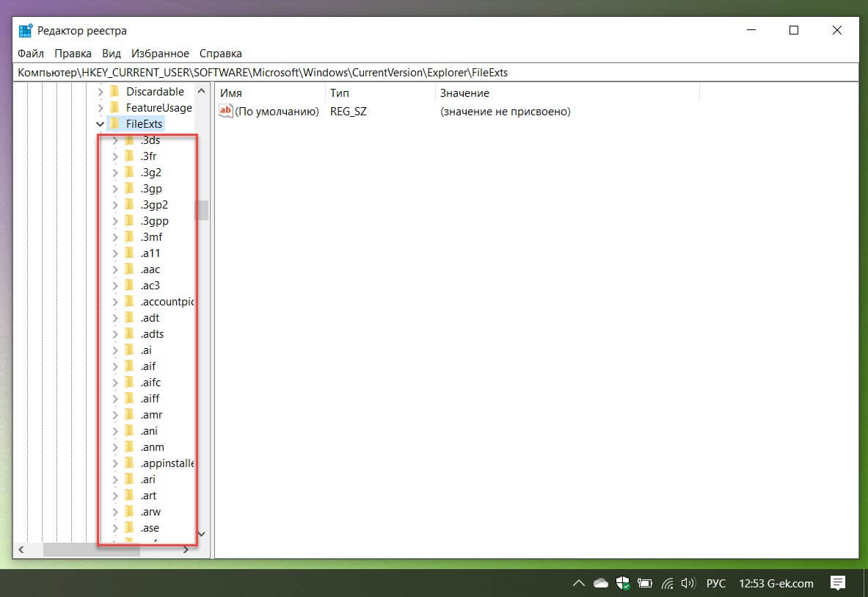Expand the .3gp2 key node
This screenshot has height=597, width=868.
point(115,205)
